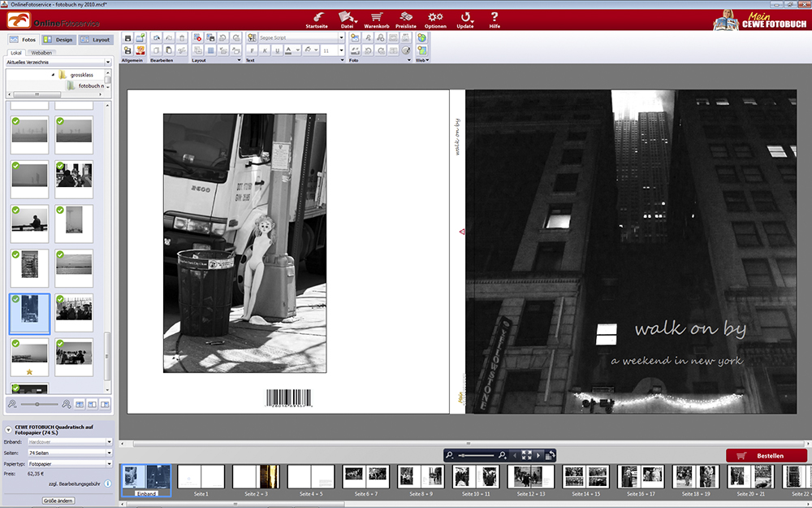
Task: Open Hilfe help
Action: click(495, 20)
